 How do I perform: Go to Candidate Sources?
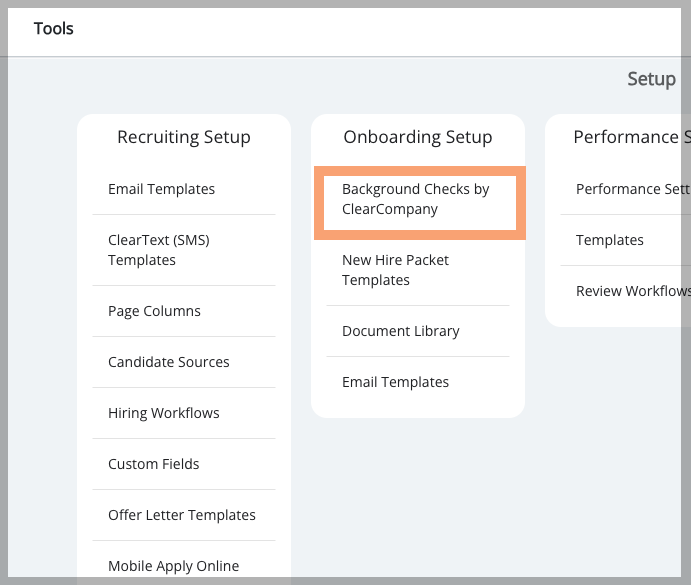[x=168, y=362]
